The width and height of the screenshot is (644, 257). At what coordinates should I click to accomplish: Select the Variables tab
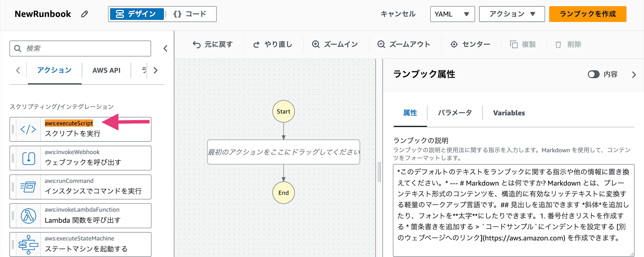click(x=509, y=113)
